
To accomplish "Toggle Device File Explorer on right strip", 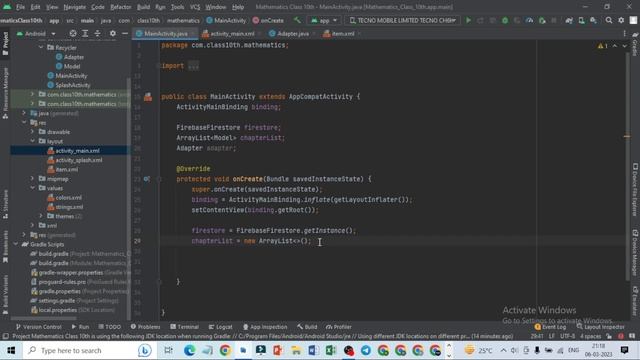I will click(635, 189).
